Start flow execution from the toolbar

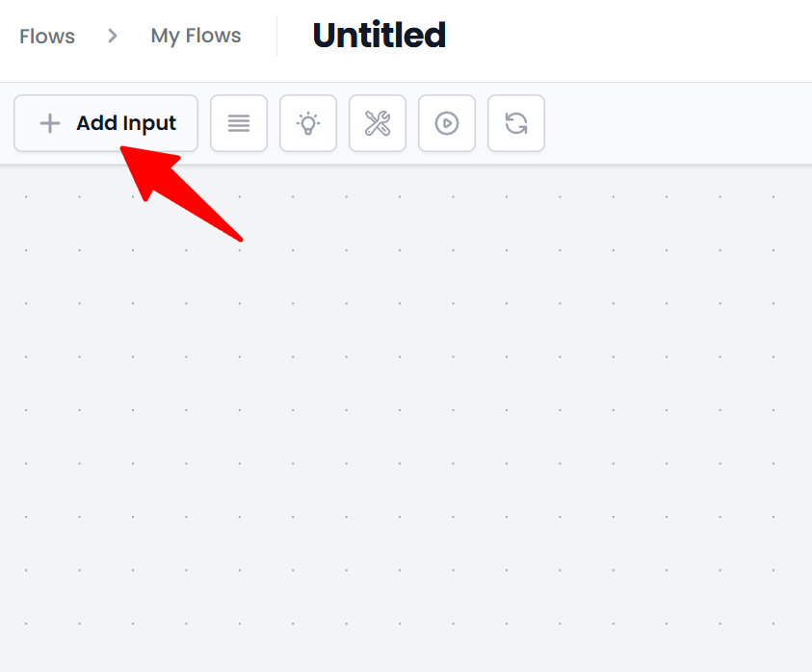click(x=447, y=123)
